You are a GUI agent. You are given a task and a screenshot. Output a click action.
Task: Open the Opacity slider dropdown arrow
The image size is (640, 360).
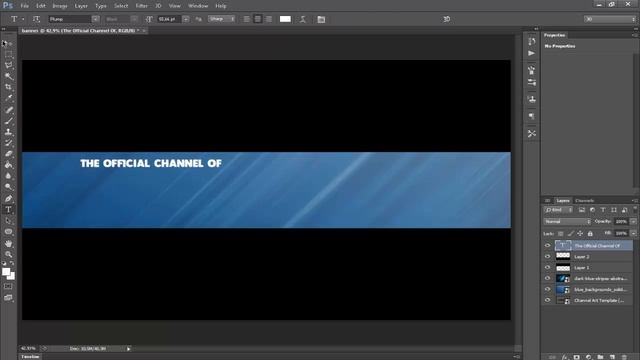[633, 222]
